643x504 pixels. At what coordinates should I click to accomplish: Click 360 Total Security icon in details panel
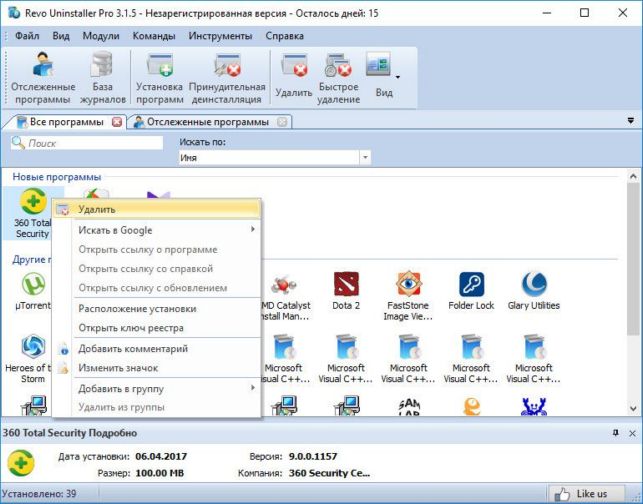[21, 463]
